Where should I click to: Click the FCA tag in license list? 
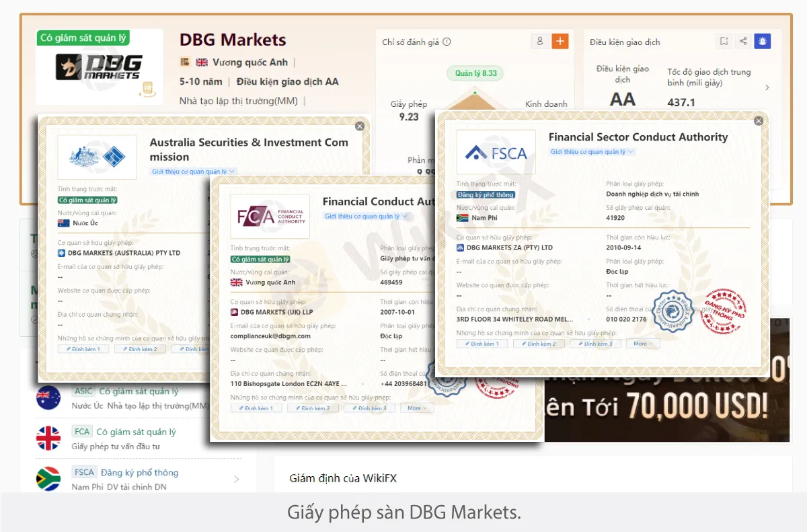[x=82, y=432]
